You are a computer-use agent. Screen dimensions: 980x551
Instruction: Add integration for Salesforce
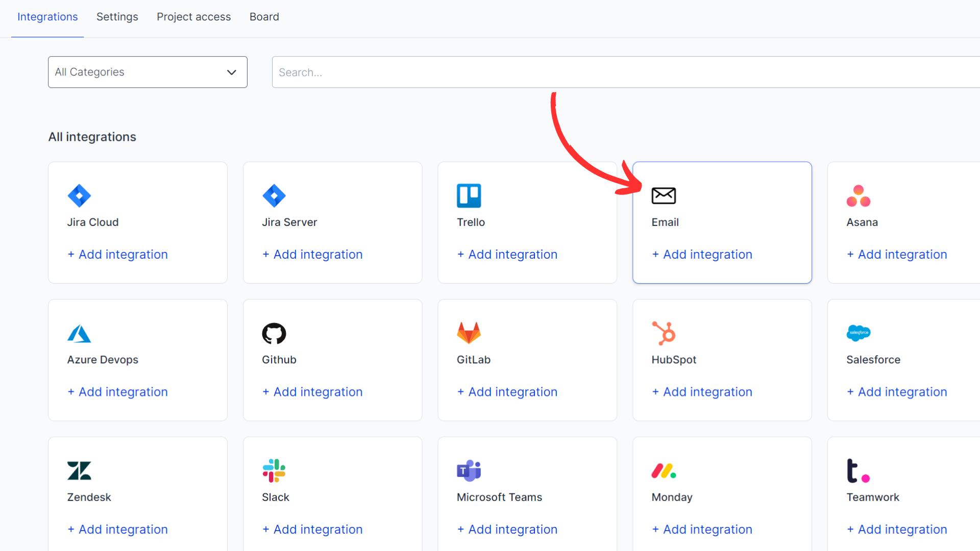897,392
